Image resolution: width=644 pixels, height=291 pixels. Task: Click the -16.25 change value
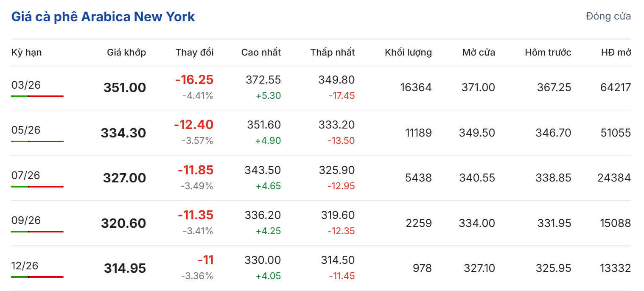click(x=194, y=80)
